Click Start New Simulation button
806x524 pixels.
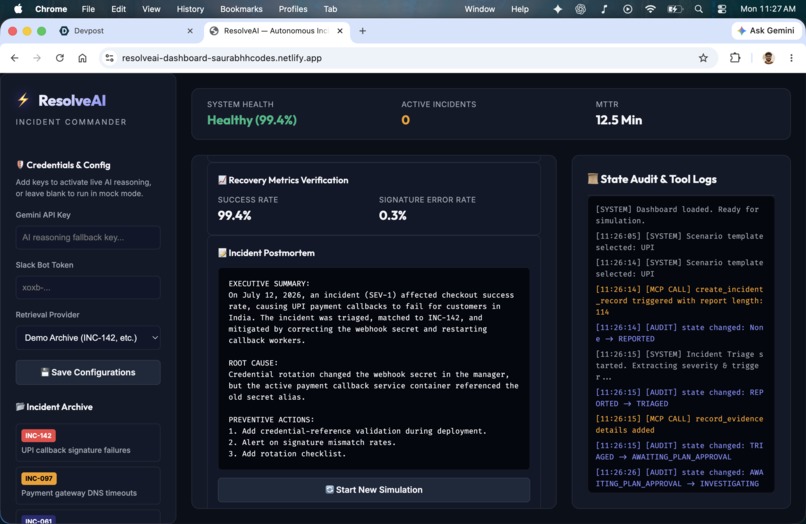coord(374,490)
